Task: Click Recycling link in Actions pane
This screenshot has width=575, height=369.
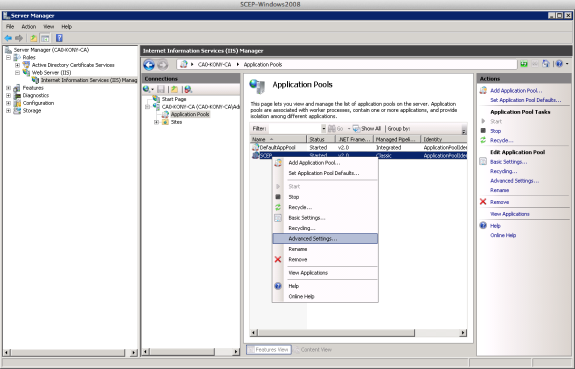Action: pos(503,171)
